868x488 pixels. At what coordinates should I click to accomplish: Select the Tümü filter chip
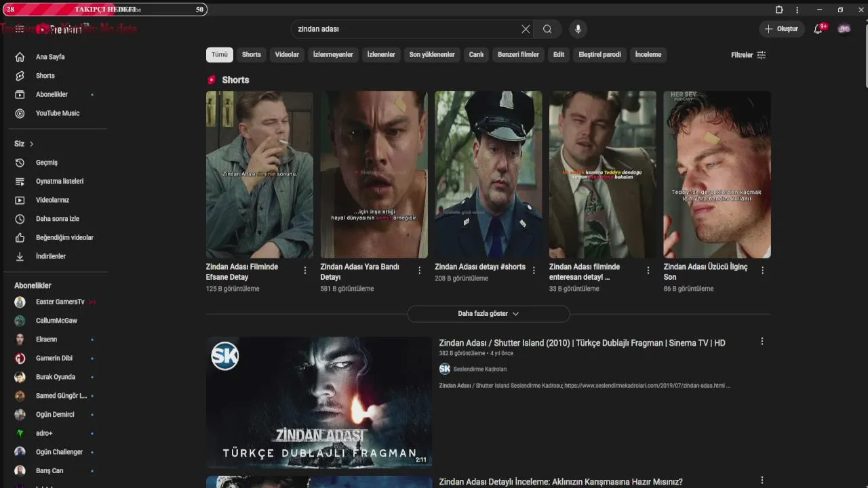(x=220, y=55)
